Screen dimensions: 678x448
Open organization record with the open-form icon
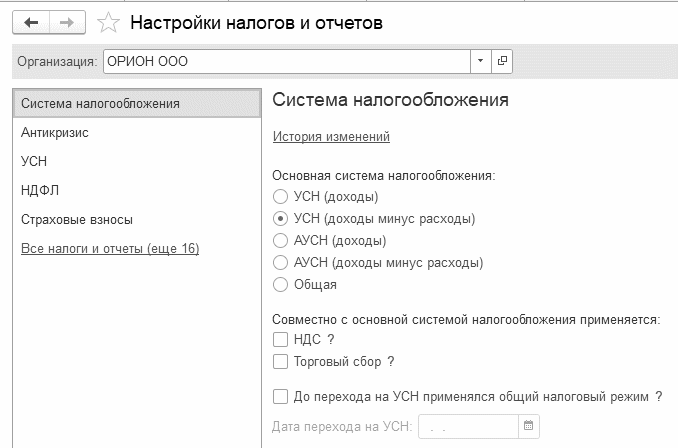pyautogui.click(x=501, y=61)
